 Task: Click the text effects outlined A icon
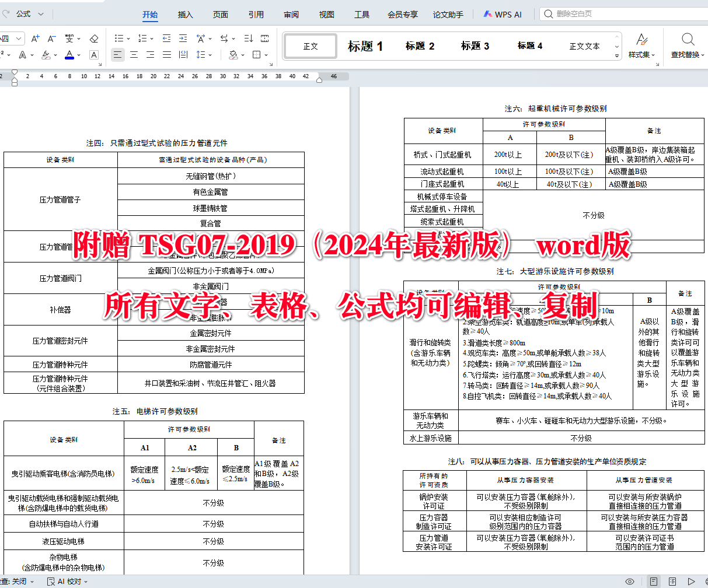click(x=23, y=55)
